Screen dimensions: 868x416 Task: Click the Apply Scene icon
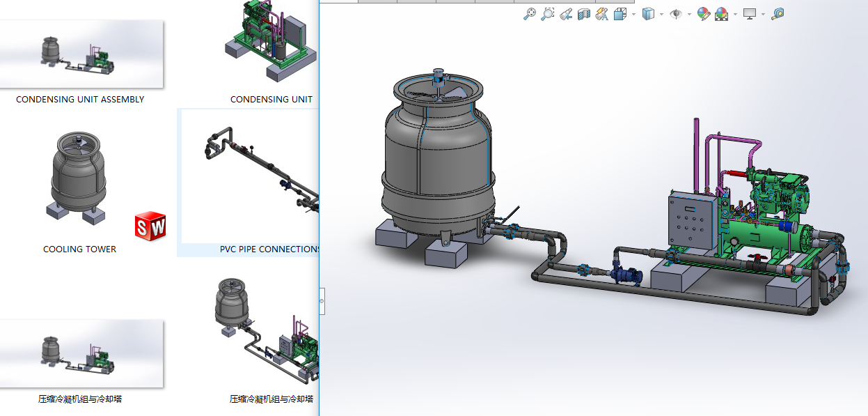pos(721,14)
